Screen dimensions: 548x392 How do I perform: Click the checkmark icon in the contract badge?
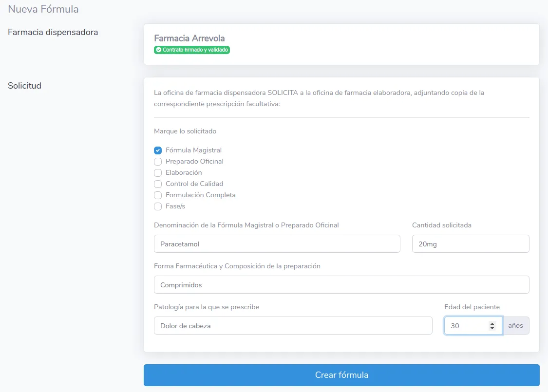[159, 50]
